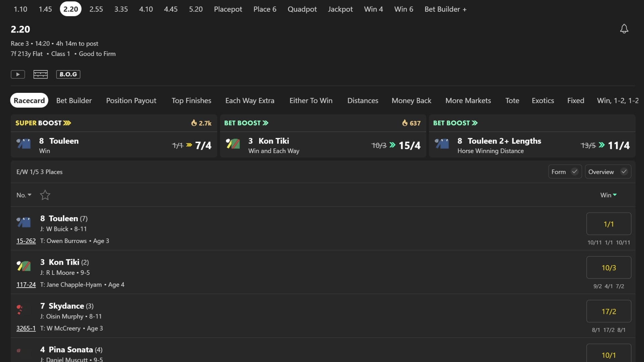Click the Bet Boost flame 637 counter

point(411,123)
